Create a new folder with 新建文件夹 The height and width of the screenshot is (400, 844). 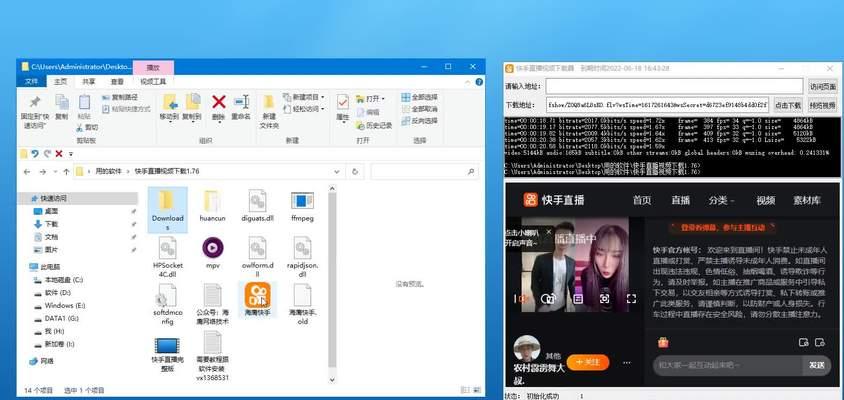click(x=269, y=111)
